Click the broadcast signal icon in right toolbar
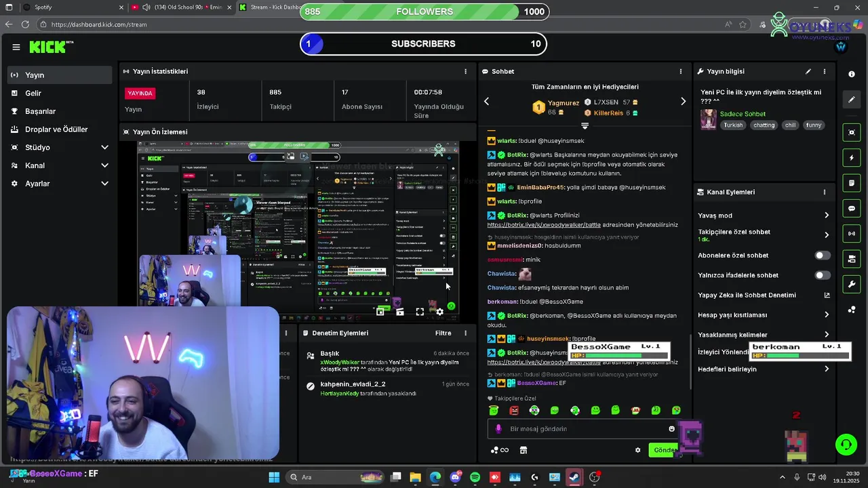The height and width of the screenshot is (488, 868). pyautogui.click(x=852, y=234)
